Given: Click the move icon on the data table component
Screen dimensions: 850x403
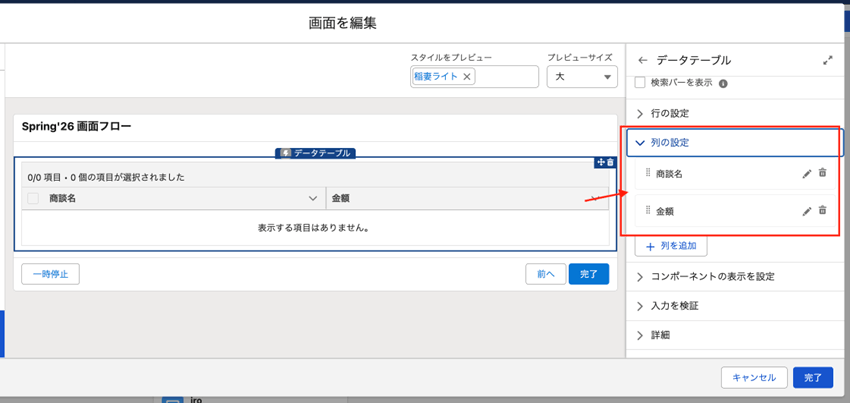Looking at the screenshot, I should (x=601, y=162).
